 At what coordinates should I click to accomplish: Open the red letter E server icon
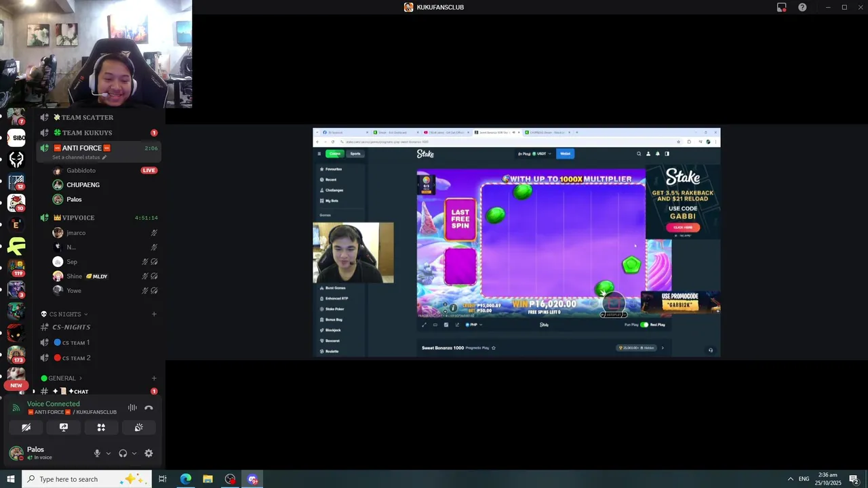[x=16, y=224]
